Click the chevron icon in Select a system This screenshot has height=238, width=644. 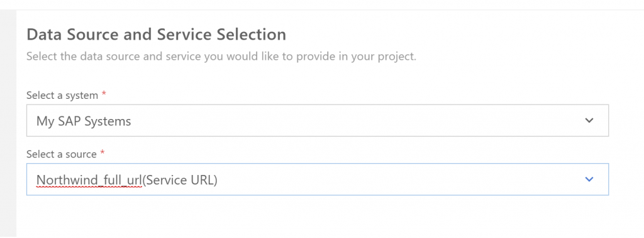coord(589,121)
